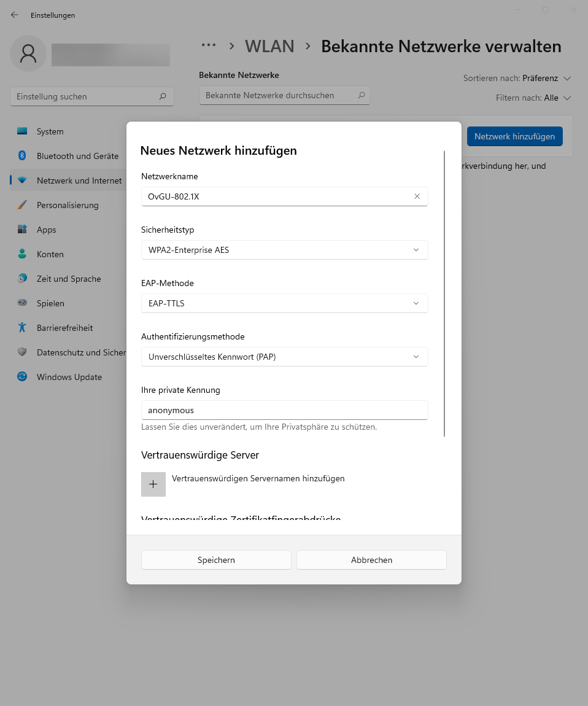Open Windows Update section
This screenshot has height=706, width=588.
(x=68, y=377)
